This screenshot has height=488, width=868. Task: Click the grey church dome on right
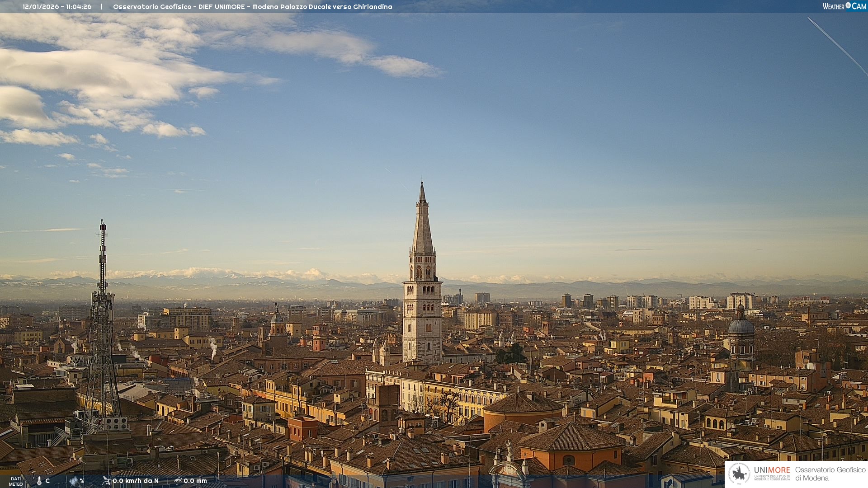pos(741,326)
